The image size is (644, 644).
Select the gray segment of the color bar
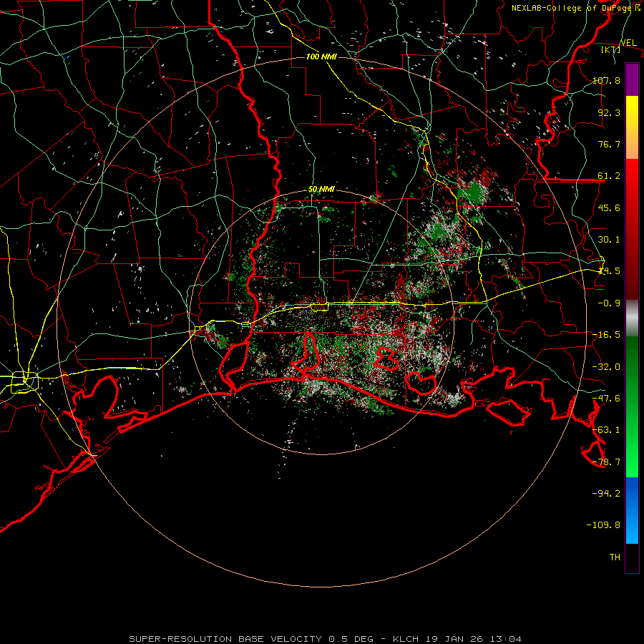pyautogui.click(x=632, y=318)
